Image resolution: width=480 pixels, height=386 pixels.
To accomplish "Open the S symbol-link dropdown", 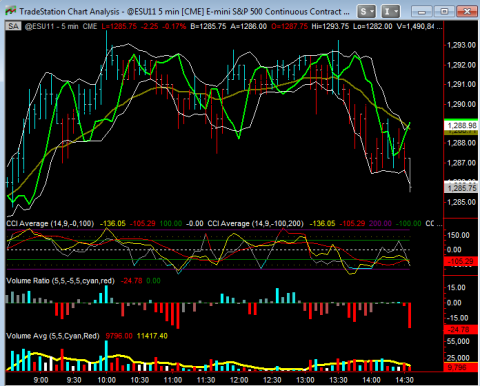I will (x=366, y=12).
